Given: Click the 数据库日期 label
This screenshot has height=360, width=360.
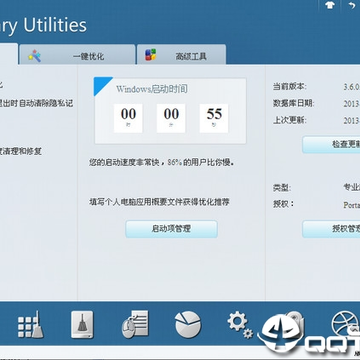Looking at the screenshot, I should [293, 103].
